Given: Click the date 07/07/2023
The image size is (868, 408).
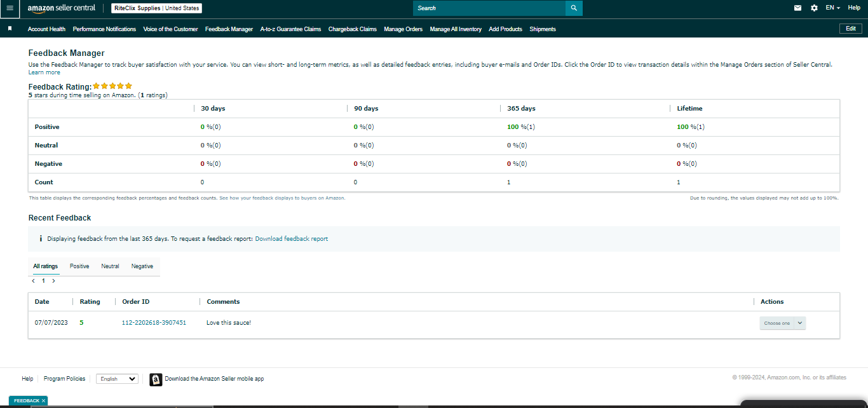Looking at the screenshot, I should (51, 323).
